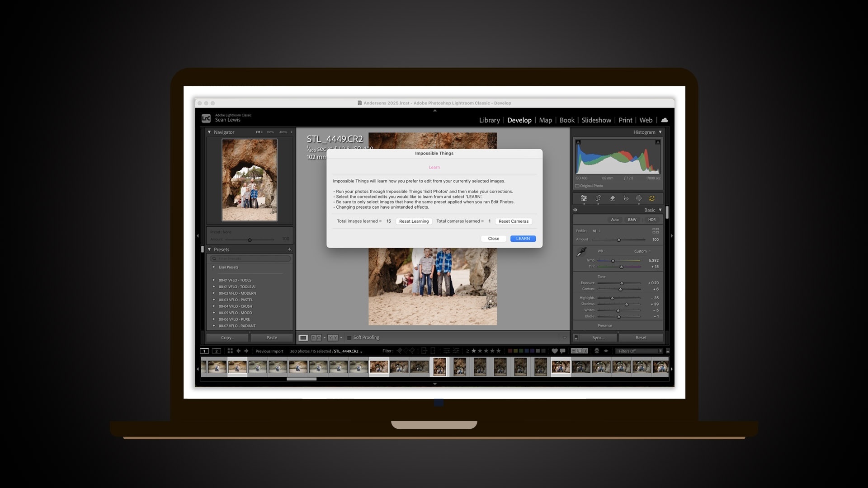
Task: Switch to the Library module
Action: click(x=489, y=120)
